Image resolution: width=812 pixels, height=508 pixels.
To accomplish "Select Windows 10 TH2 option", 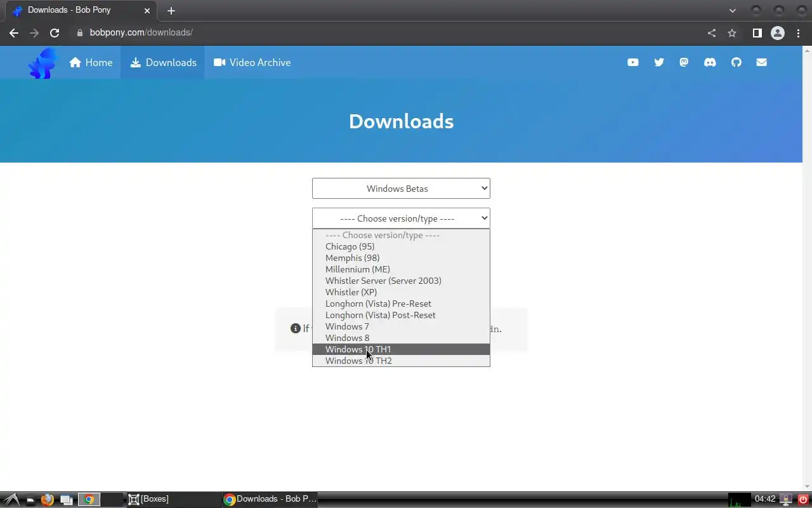I will click(x=401, y=361).
